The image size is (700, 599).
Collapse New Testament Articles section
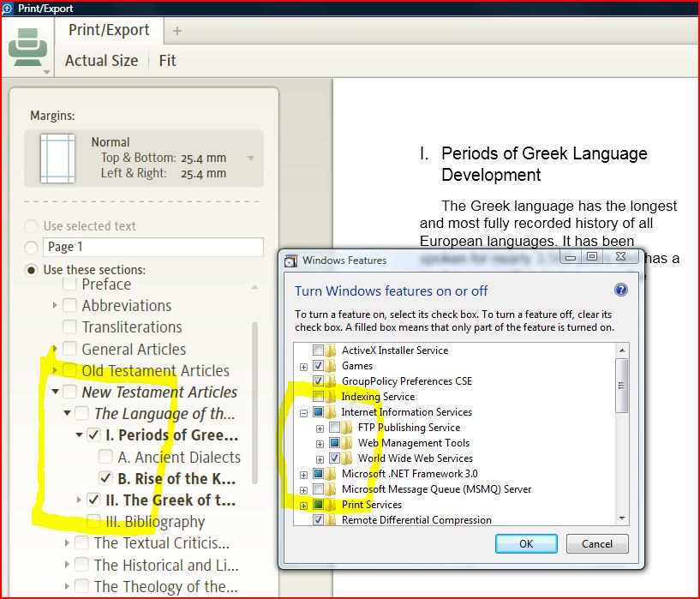point(55,392)
